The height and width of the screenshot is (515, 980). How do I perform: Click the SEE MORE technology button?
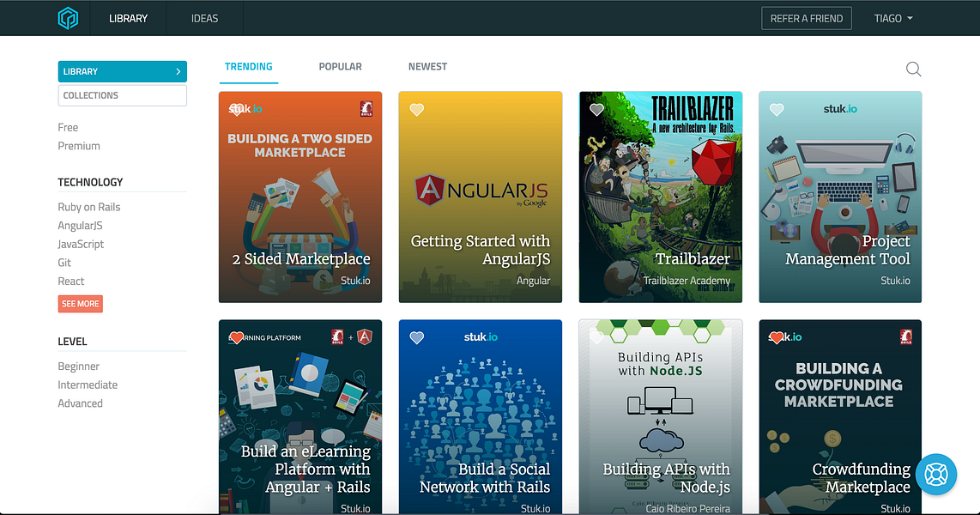[x=80, y=304]
